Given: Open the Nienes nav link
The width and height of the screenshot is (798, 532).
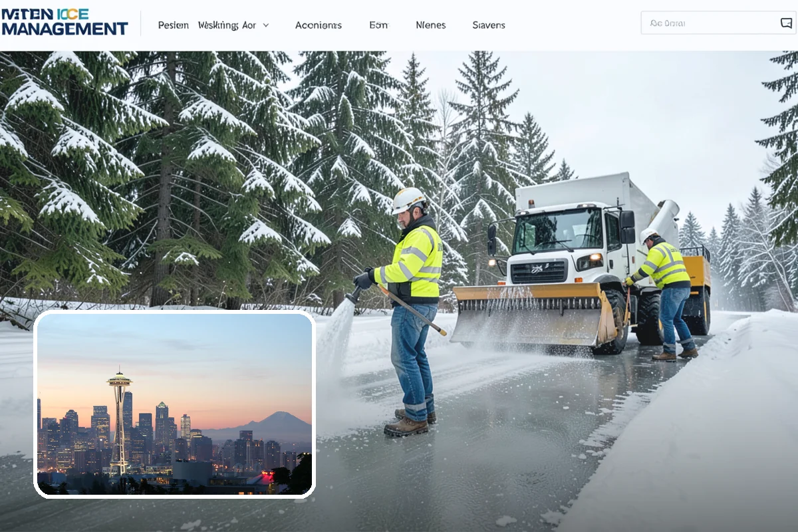Looking at the screenshot, I should [x=431, y=25].
